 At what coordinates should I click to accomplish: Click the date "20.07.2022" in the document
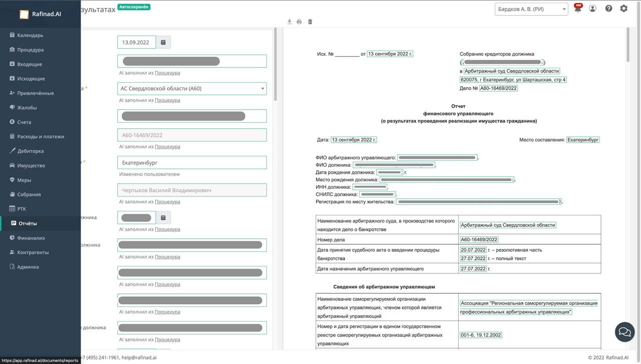473,250
